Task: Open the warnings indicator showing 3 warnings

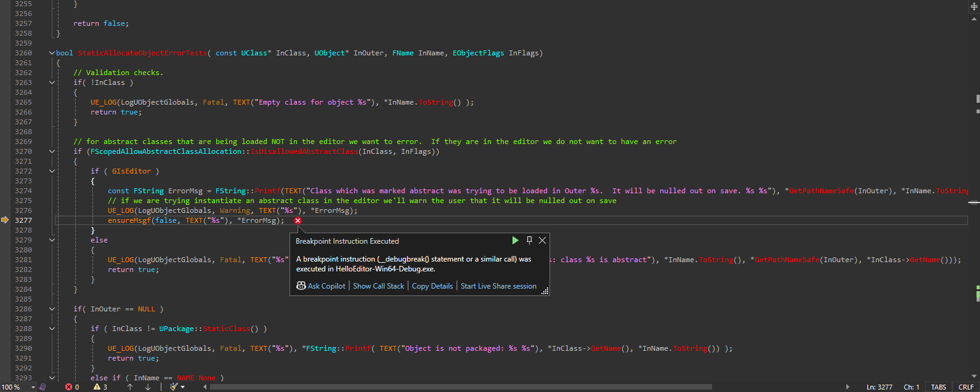Action: [x=100, y=387]
